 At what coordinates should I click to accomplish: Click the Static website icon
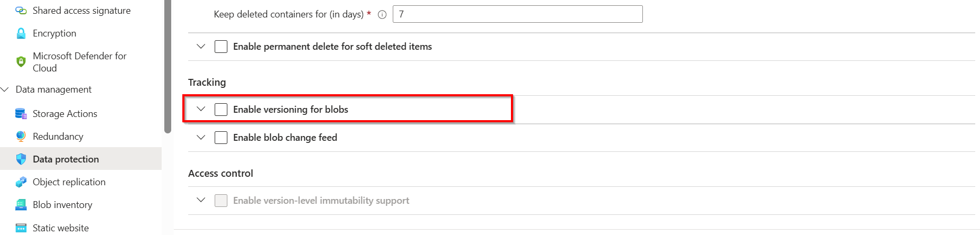(21, 228)
